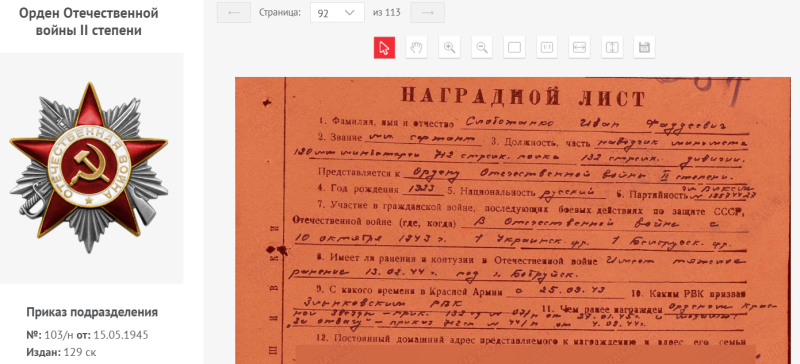800x364 pixels.
Task: Zoom out with the magnifier minus icon
Action: (482, 48)
